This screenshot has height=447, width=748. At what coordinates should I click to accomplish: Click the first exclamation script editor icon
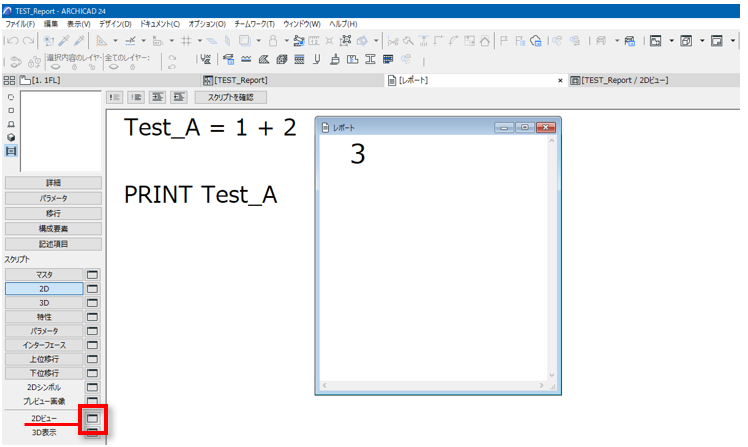pos(114,97)
